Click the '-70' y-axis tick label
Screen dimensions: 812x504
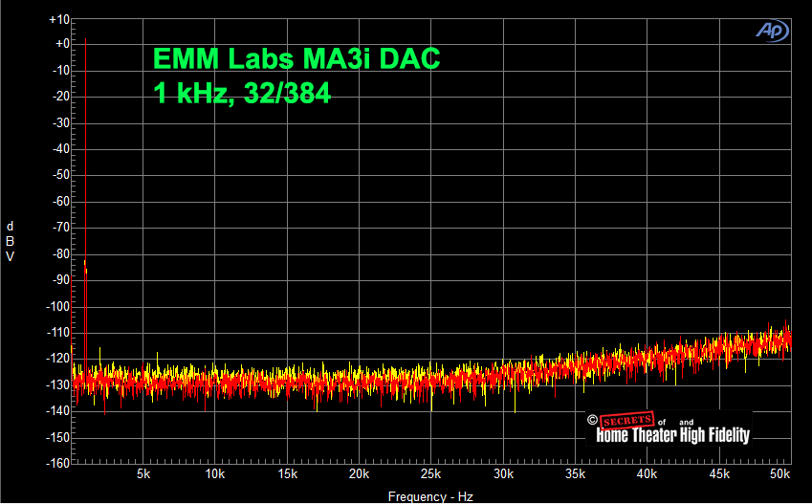click(60, 227)
